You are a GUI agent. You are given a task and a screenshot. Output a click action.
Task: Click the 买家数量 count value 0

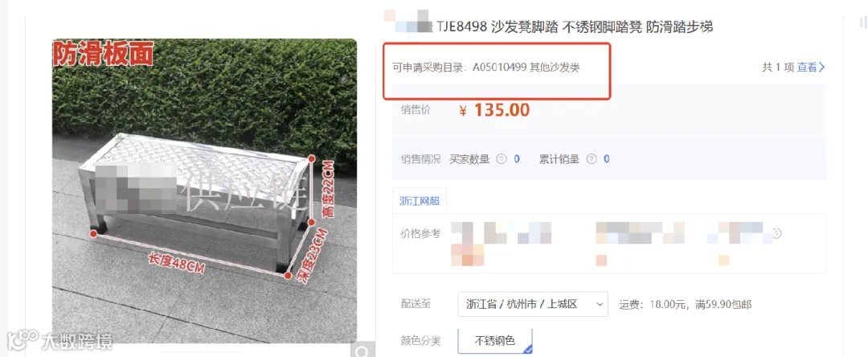point(517,159)
